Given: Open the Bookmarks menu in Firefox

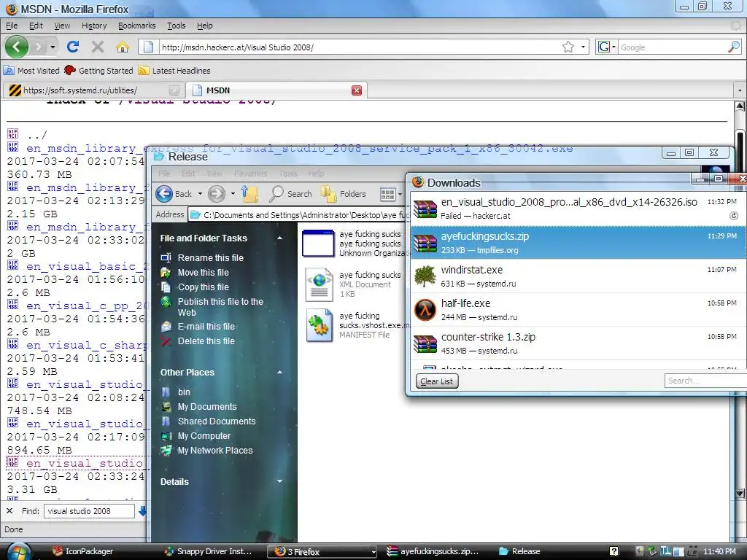Looking at the screenshot, I should point(136,26).
